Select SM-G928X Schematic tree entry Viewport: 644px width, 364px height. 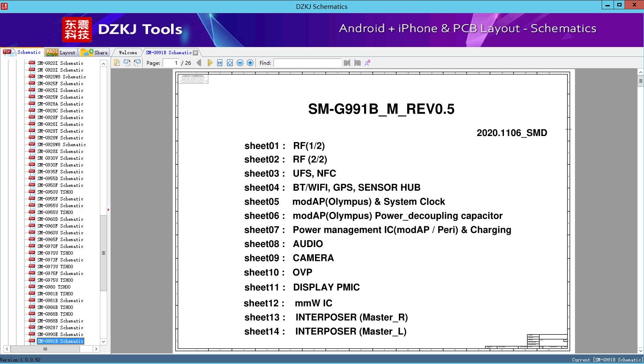pyautogui.click(x=60, y=151)
